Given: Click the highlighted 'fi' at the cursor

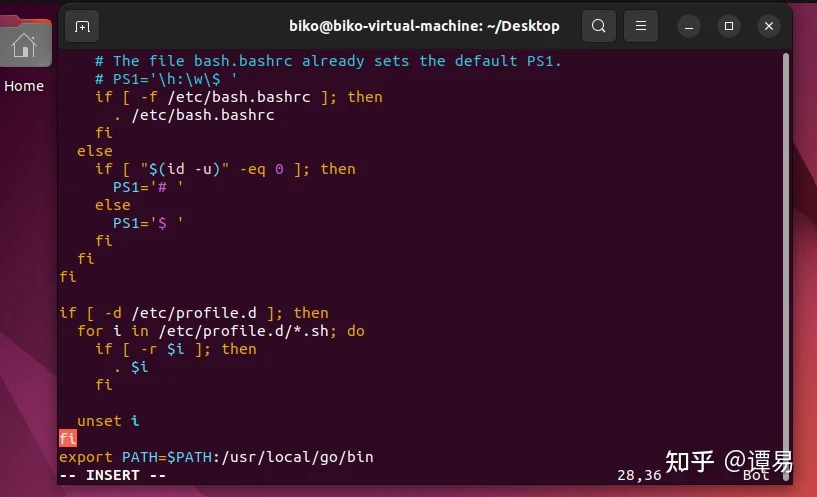Looking at the screenshot, I should [68, 439].
